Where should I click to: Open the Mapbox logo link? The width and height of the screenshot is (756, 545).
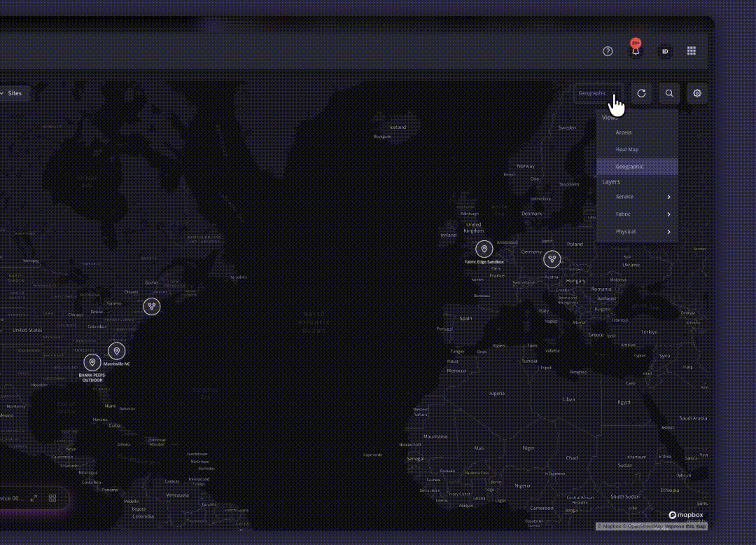coord(685,515)
